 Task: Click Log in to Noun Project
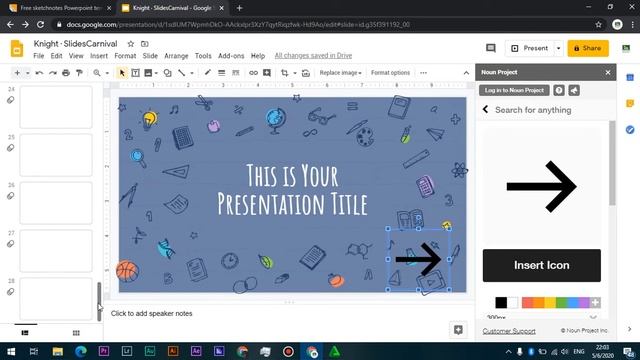(514, 90)
